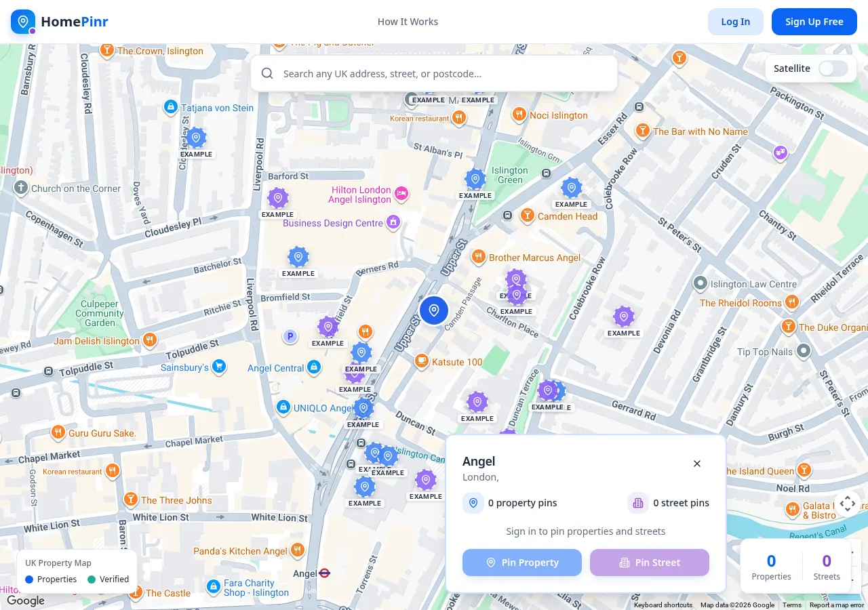868x610 pixels.
Task: Click the Brother Marcus Angel restaurant marker
Action: [x=479, y=257]
